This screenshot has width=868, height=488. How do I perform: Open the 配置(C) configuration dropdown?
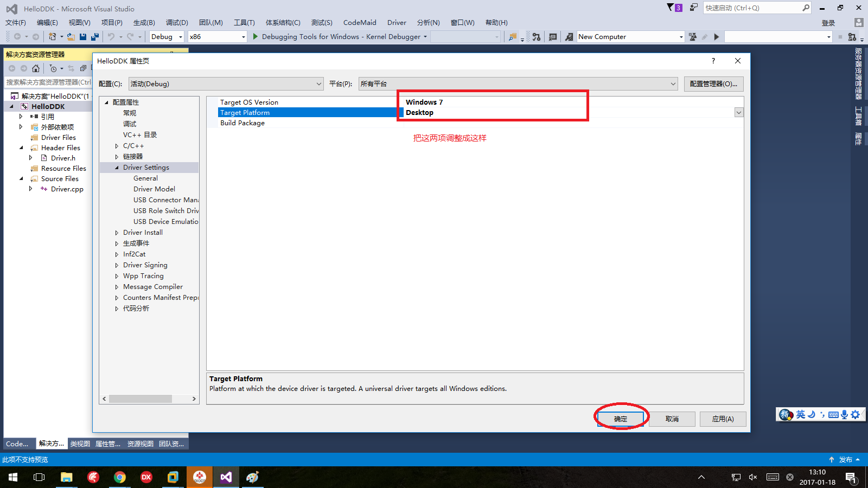tap(226, 84)
